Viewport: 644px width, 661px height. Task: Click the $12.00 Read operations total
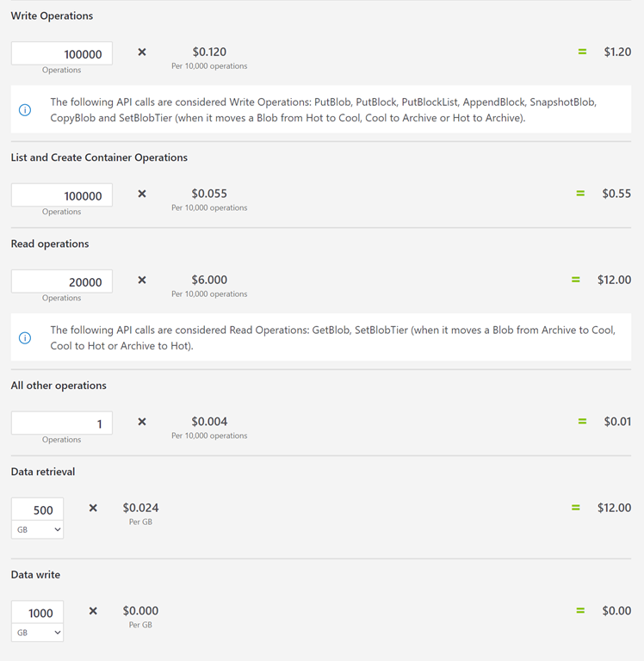pos(614,280)
